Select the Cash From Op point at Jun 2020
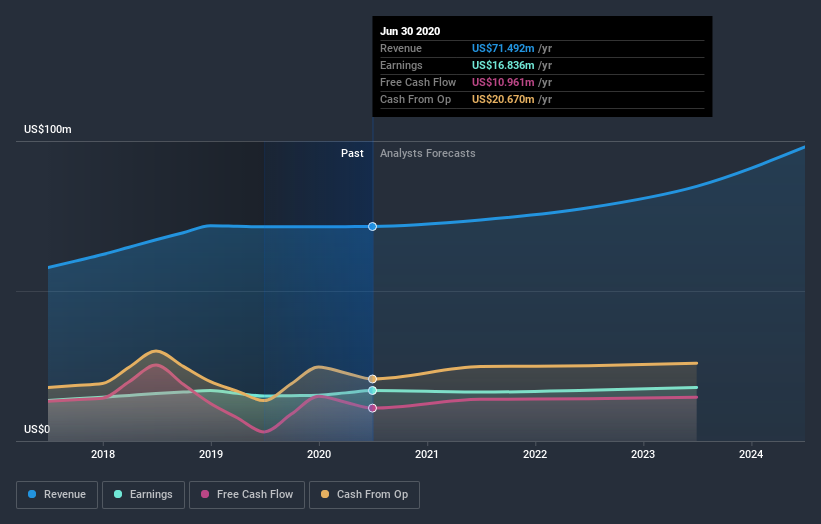This screenshot has width=821, height=524. [372, 379]
